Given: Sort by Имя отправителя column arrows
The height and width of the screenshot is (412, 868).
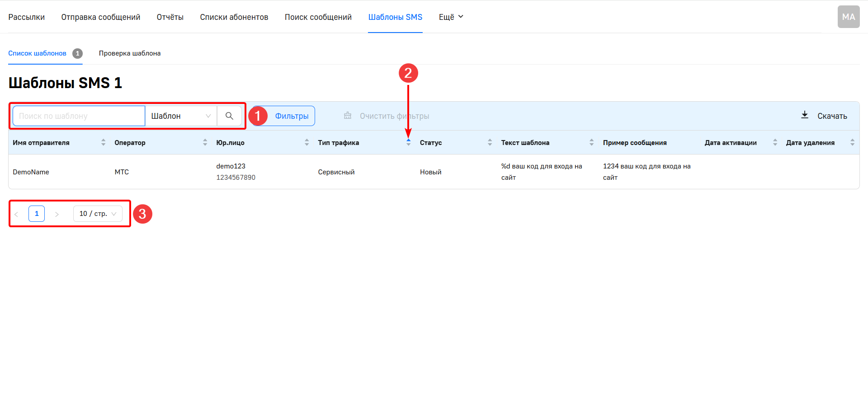Looking at the screenshot, I should (104, 143).
